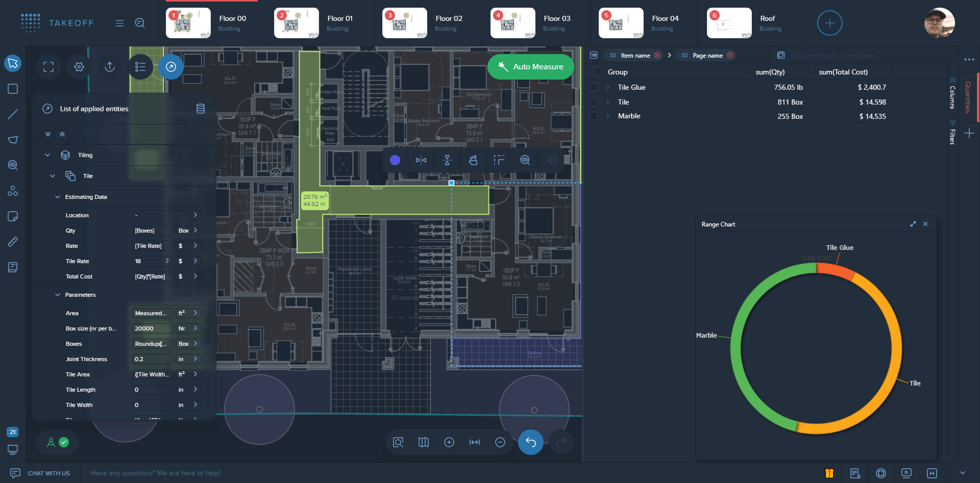Screen dimensions: 980x483
Task: Click the Roof page thumbnail
Action: point(729,23)
